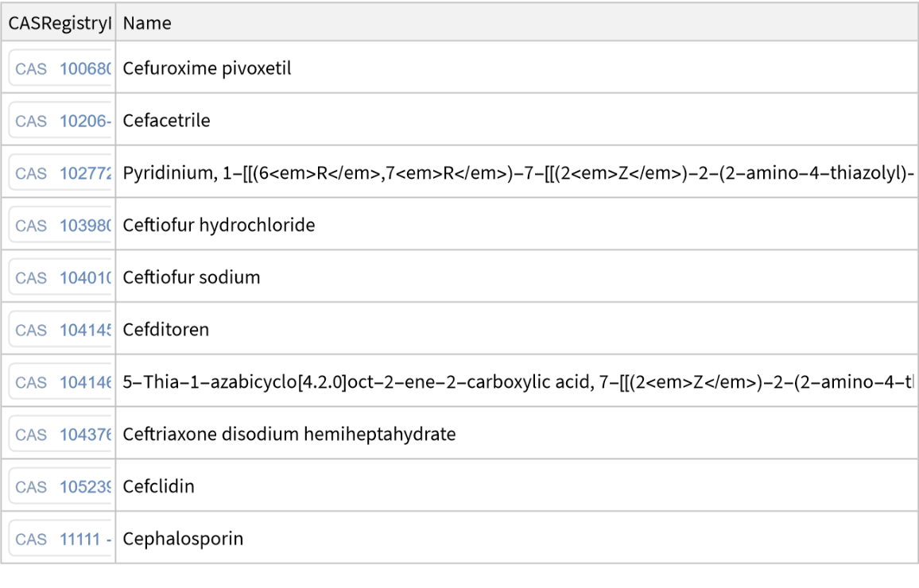Select the Cefuroxime pivoxetil name cell
This screenshot has height=588, width=919.
click(x=207, y=69)
